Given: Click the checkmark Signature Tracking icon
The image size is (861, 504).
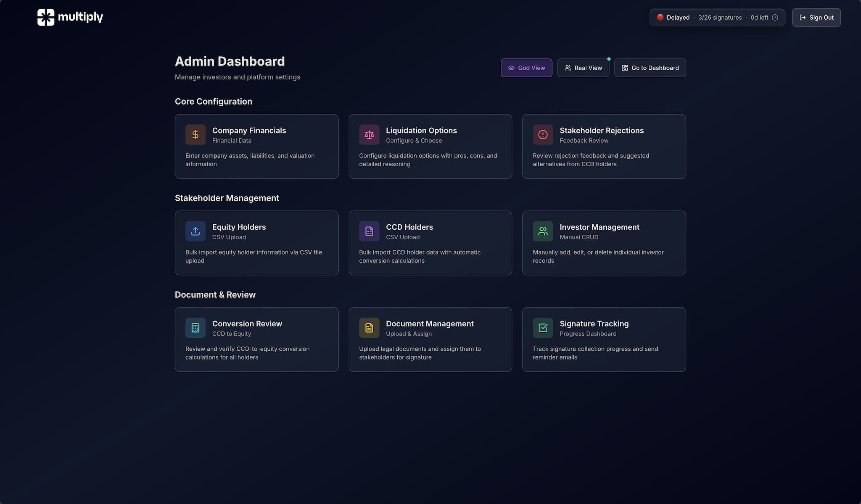Looking at the screenshot, I should [x=543, y=328].
